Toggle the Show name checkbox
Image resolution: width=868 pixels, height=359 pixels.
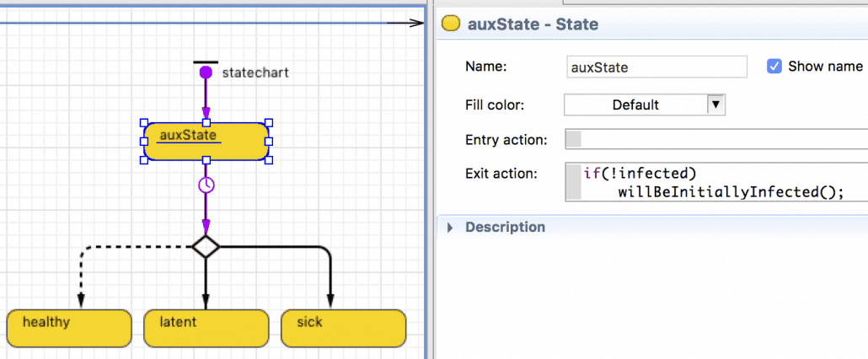(774, 67)
